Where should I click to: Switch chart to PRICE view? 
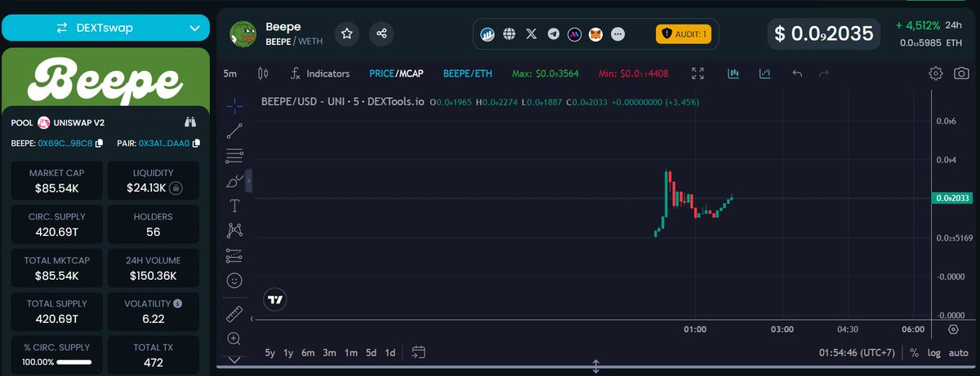[x=381, y=73]
